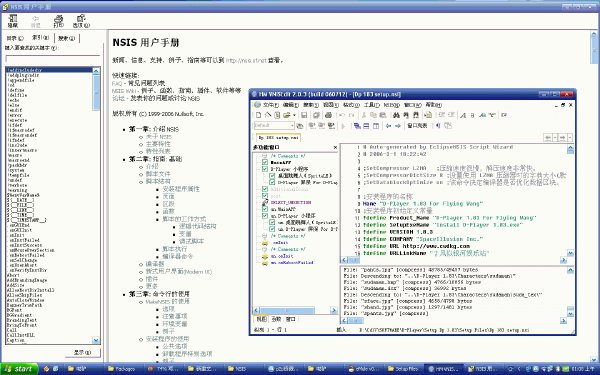This screenshot has width=600, height=375.
Task: Click the Windows start button
Action: [19, 369]
